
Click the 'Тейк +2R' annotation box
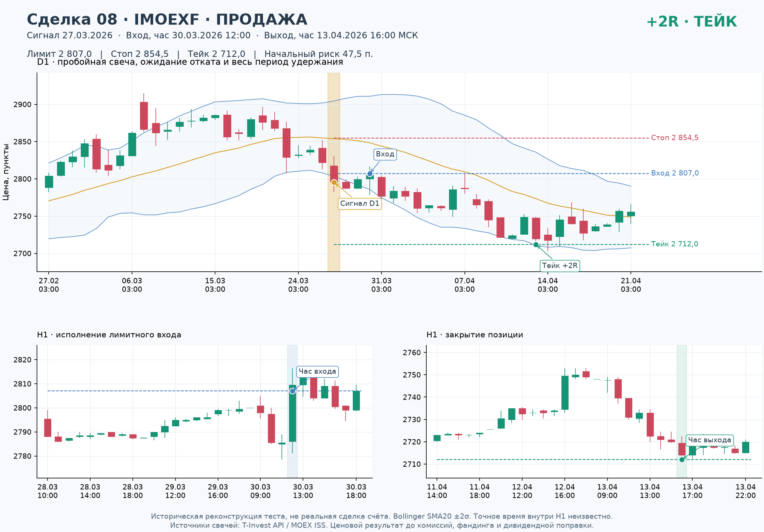pos(560,266)
